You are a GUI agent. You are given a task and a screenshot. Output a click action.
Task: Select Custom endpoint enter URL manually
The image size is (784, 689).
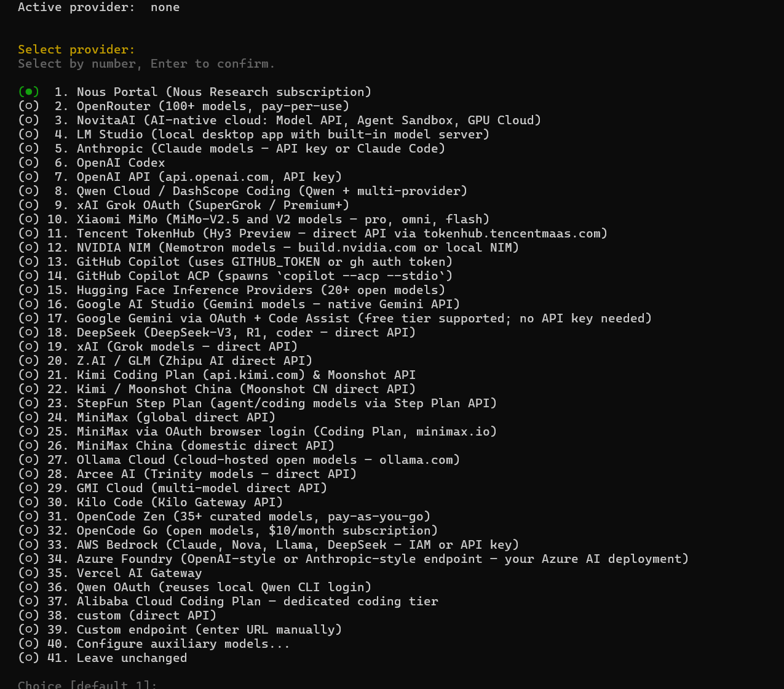180,629
